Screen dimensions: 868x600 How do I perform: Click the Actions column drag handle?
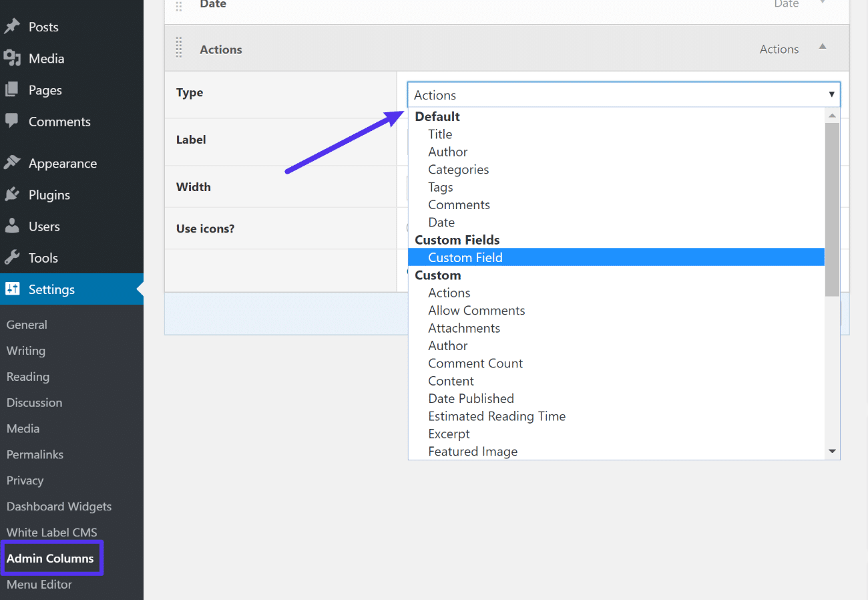coord(178,47)
